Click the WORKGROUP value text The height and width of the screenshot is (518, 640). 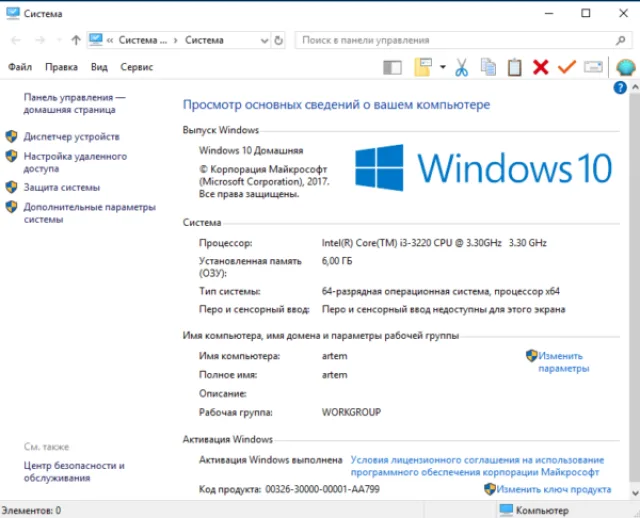click(x=351, y=412)
